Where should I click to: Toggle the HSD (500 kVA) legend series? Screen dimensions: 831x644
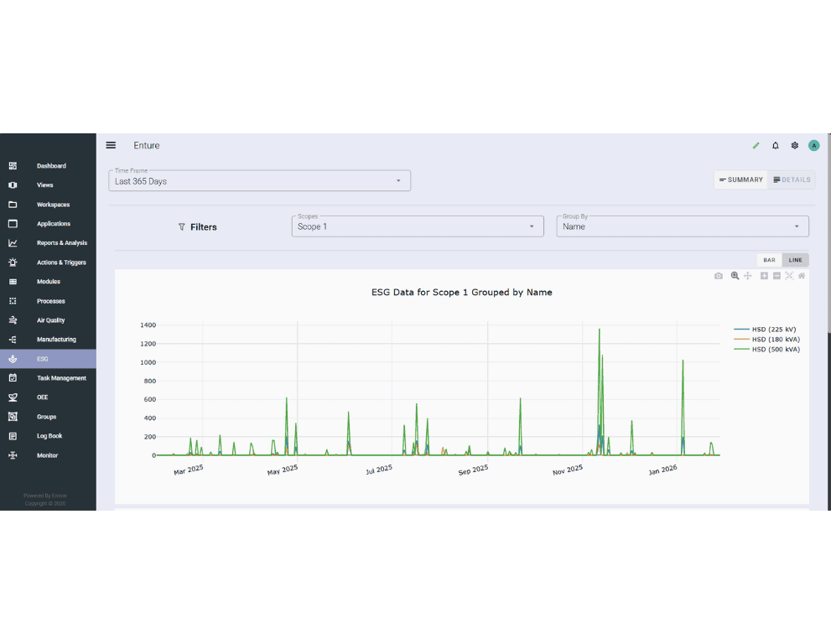click(775, 349)
